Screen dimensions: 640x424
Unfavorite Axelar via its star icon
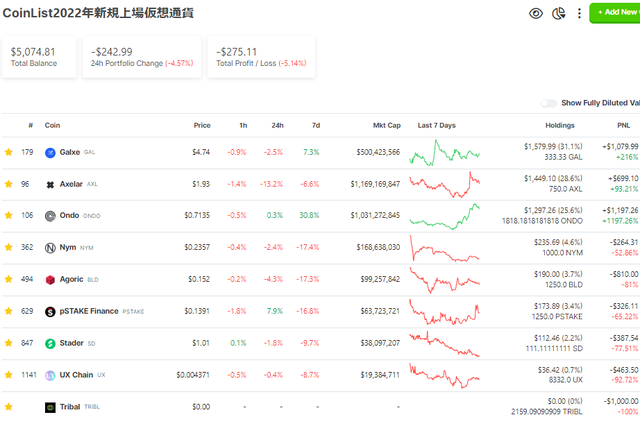pyautogui.click(x=9, y=184)
